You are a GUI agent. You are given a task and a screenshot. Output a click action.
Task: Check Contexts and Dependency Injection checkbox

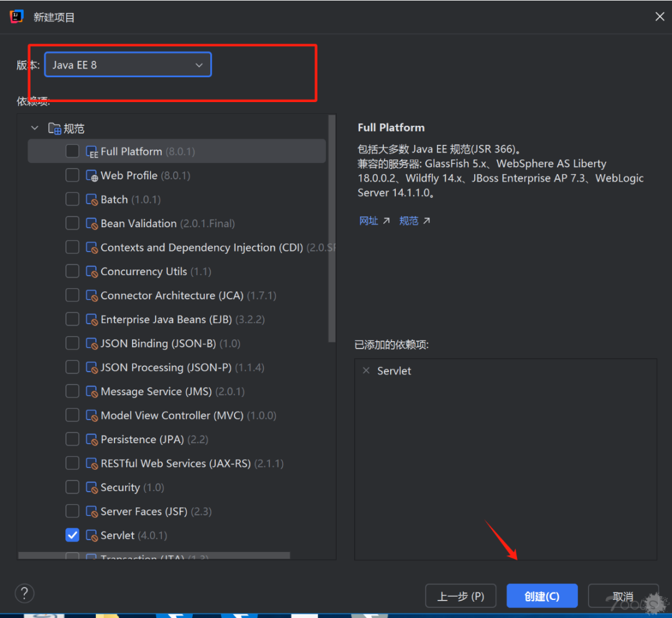pyautogui.click(x=72, y=247)
